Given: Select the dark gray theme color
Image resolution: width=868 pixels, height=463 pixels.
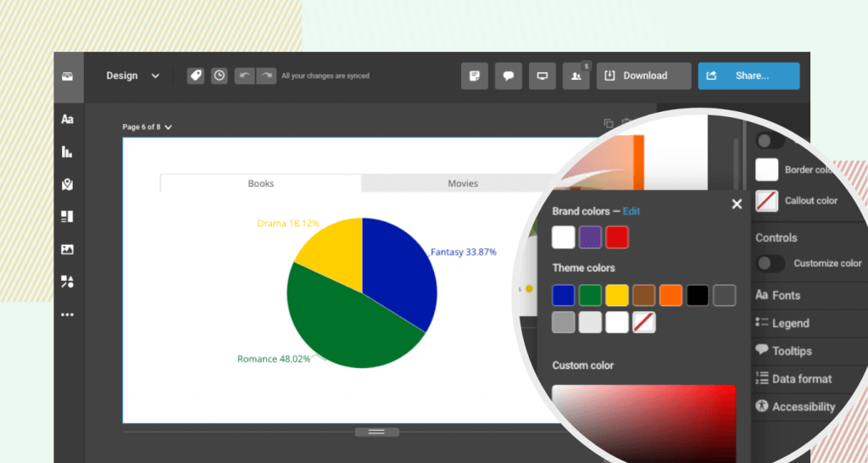Looking at the screenshot, I should [x=725, y=296].
